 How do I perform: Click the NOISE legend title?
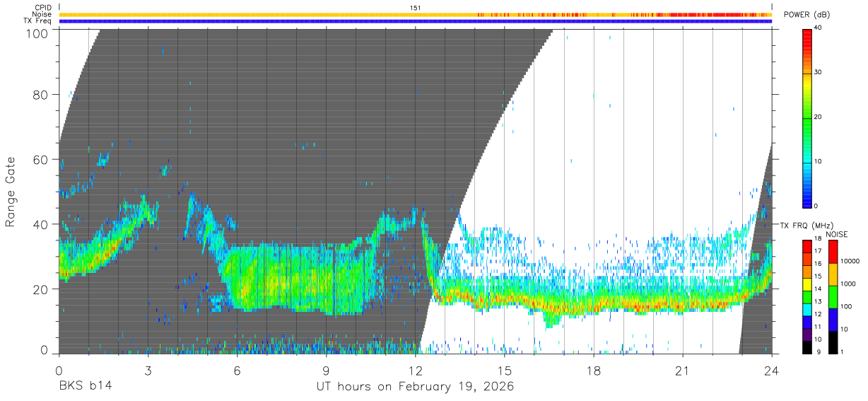(837, 234)
